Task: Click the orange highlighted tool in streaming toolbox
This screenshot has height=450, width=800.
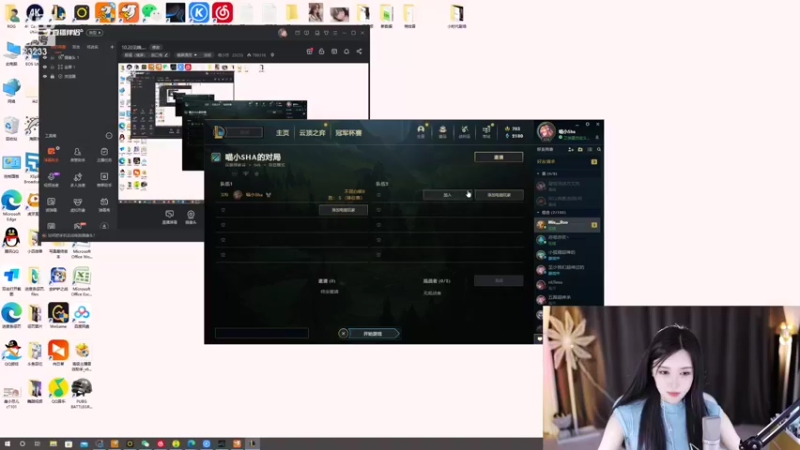Action: (x=51, y=154)
